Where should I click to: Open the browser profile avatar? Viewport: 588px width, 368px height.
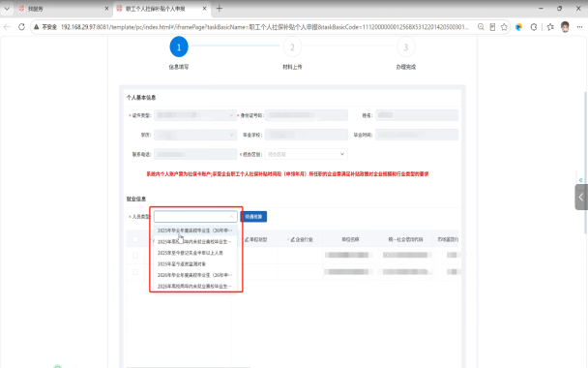[565, 27]
